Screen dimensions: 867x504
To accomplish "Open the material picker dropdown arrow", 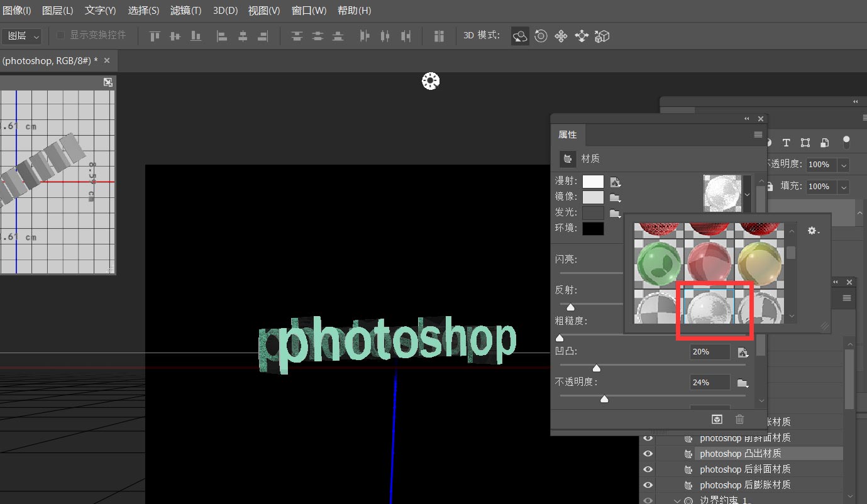I will [747, 194].
